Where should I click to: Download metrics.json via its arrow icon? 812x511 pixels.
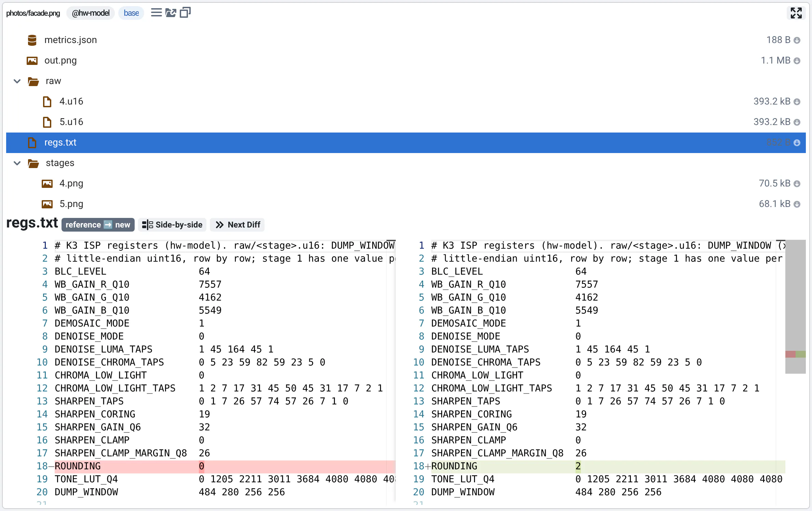point(797,40)
